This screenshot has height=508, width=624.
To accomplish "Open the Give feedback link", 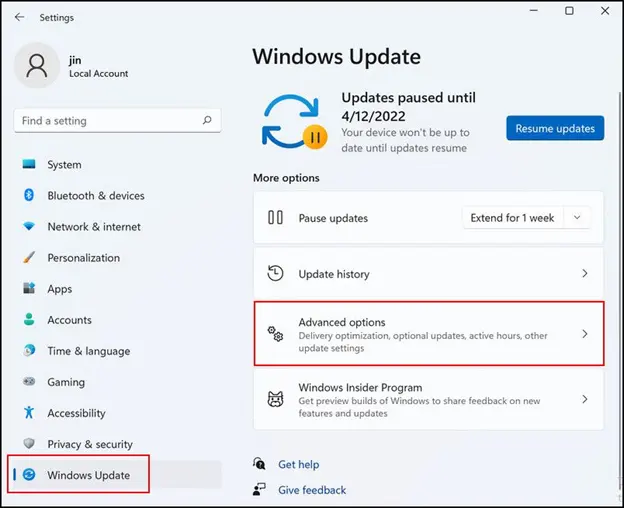I will pos(312,490).
